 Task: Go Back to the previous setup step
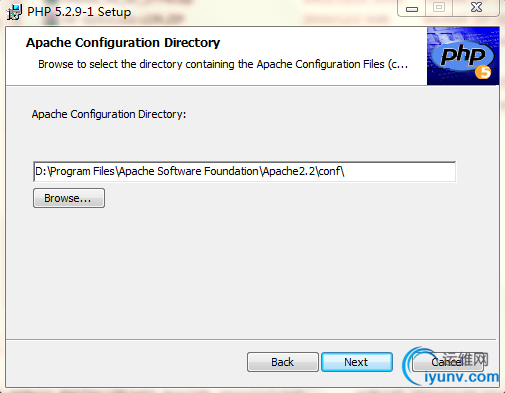click(x=283, y=362)
